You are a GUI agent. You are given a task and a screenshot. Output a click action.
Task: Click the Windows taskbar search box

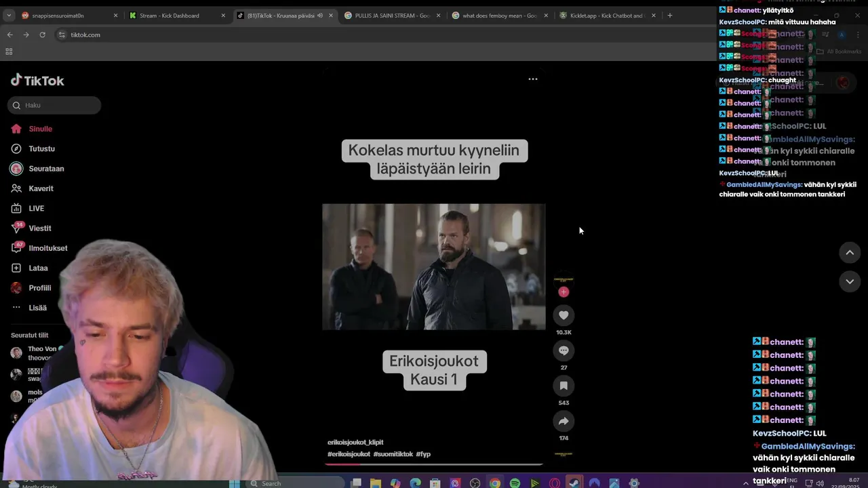pyautogui.click(x=296, y=483)
